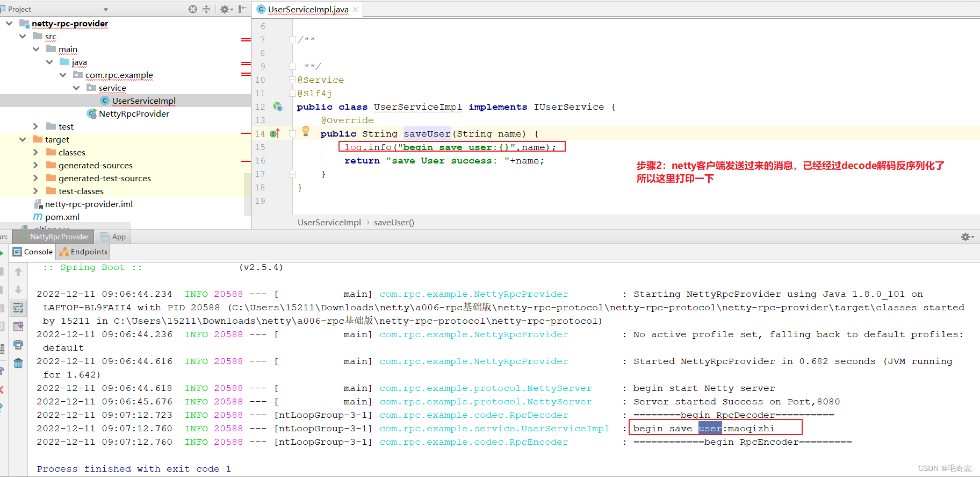Viewport: 980px width, 477px height.
Task: Click the 'begin save user:maoqizhi' log message
Action: [x=704, y=429]
